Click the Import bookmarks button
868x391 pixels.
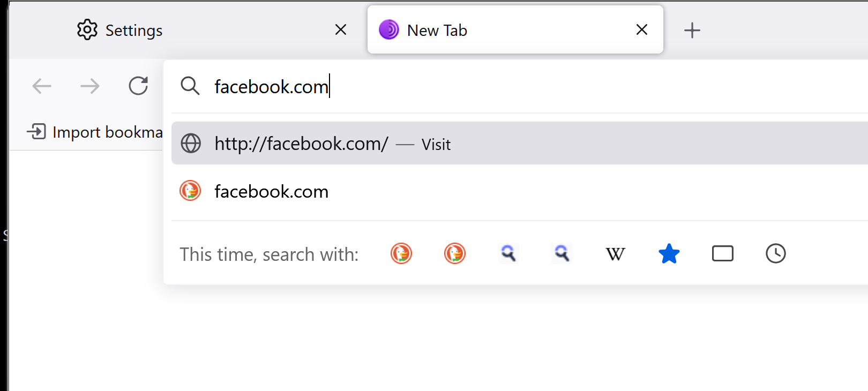95,132
